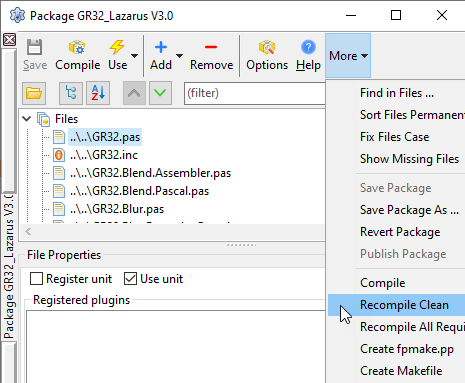
Task: Click the green move down arrow
Action: 160,93
